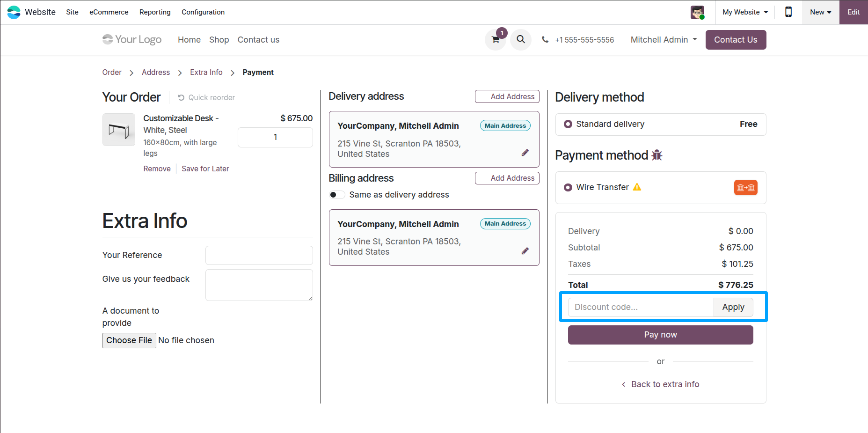
Task: Open the user avatar in top bar
Action: 697,12
